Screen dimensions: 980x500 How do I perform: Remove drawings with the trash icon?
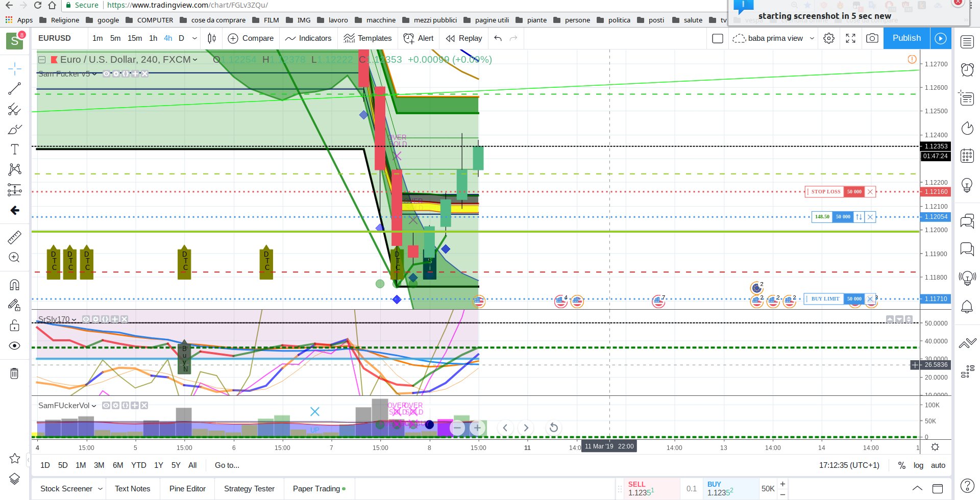[15, 373]
